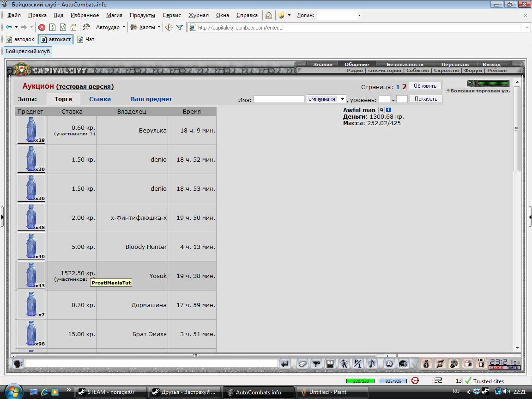Image resolution: width=532 pixels, height=399 pixels.
Task: Click the bottle item x98 thumbnail
Action: pos(31,334)
